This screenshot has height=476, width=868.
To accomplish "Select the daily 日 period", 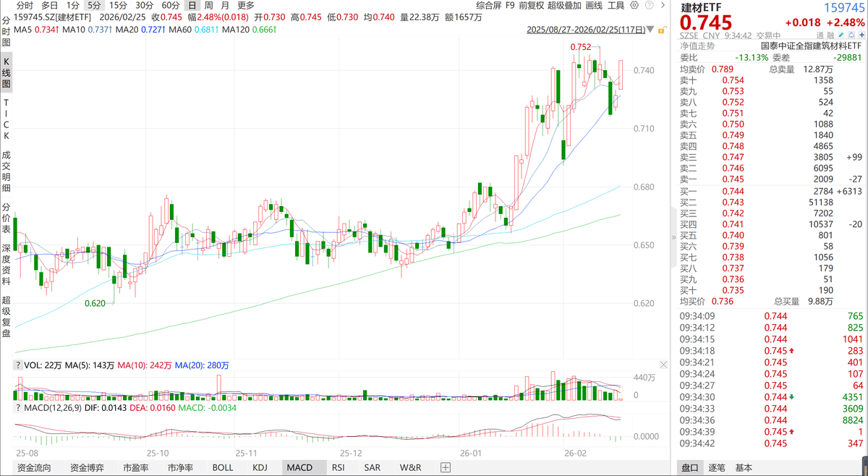I will (x=192, y=5).
